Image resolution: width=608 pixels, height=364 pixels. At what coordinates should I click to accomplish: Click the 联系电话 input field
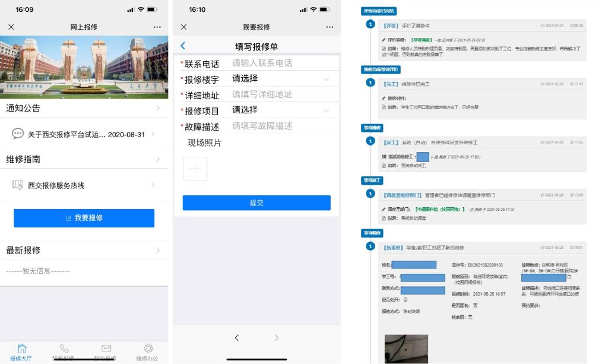[x=279, y=64]
